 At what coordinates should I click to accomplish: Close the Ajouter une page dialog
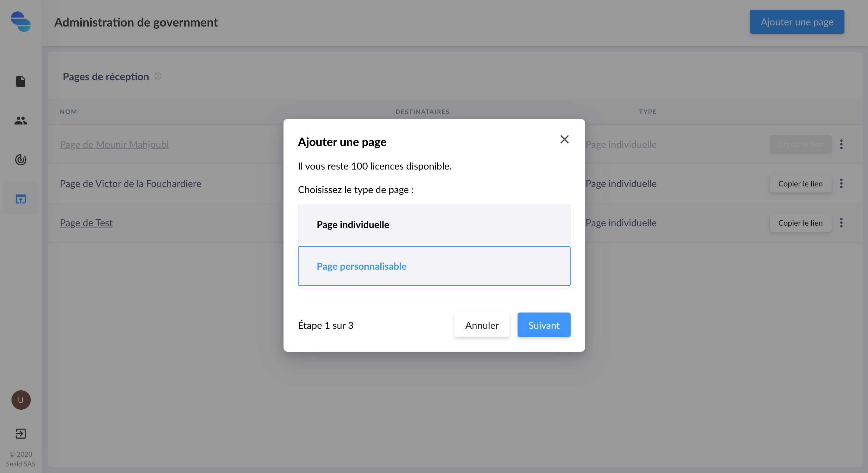564,139
